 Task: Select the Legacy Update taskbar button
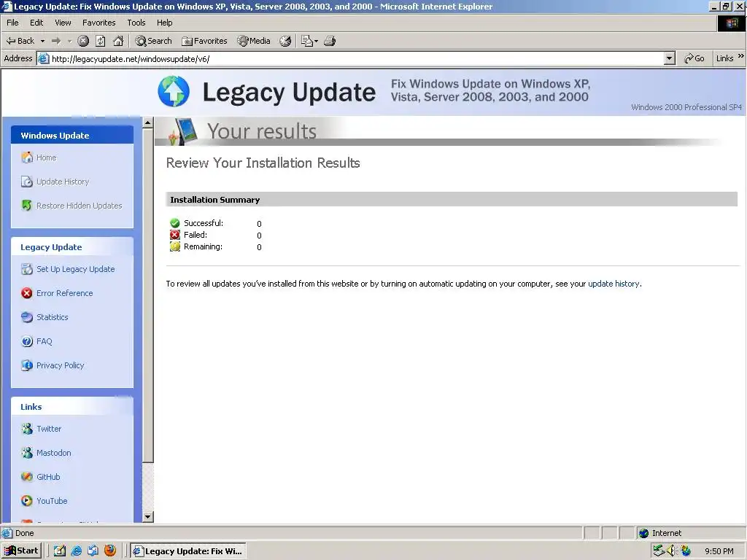pyautogui.click(x=188, y=551)
